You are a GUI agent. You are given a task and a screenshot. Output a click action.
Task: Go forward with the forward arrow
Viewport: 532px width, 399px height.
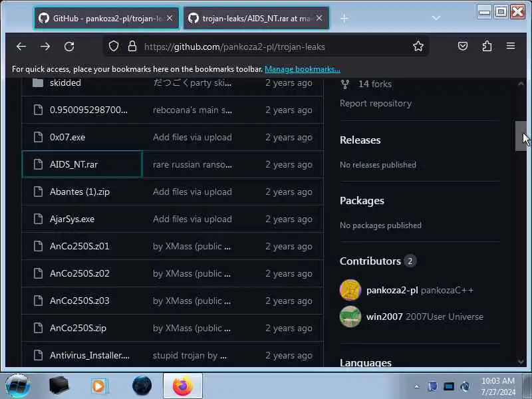pyautogui.click(x=45, y=47)
